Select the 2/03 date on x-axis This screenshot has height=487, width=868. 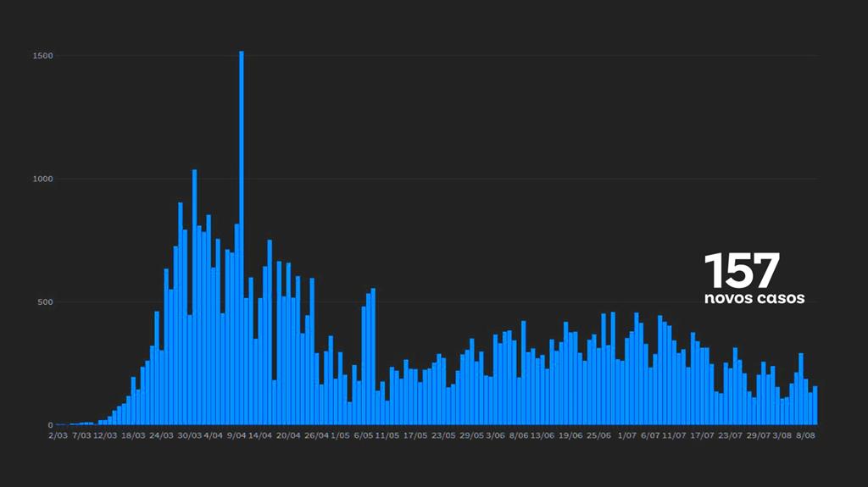[58, 435]
